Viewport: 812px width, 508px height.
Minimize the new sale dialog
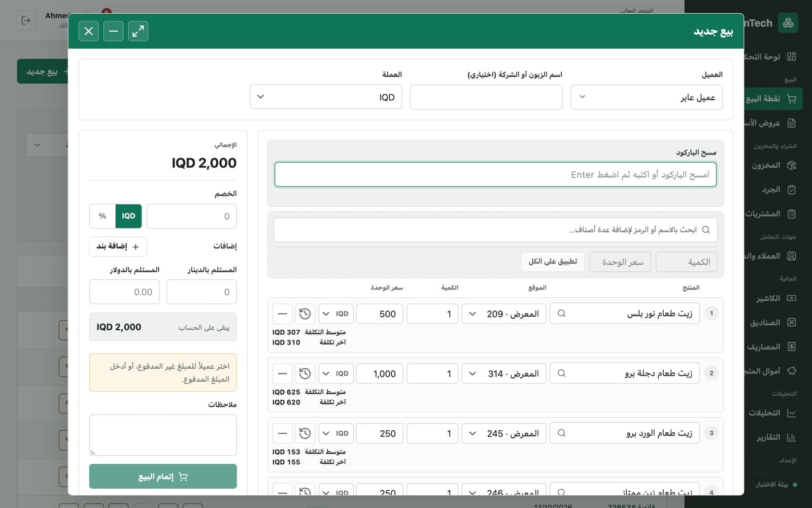click(x=113, y=31)
